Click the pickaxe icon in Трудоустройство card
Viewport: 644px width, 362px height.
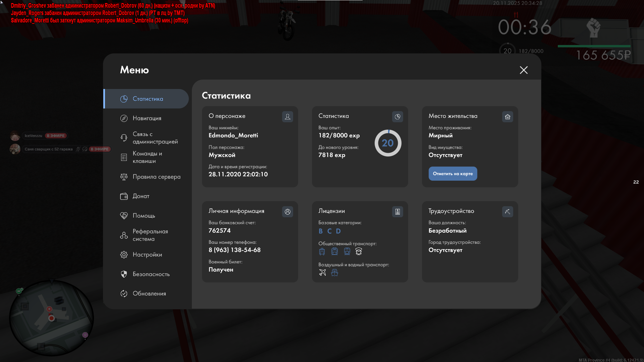(x=507, y=212)
